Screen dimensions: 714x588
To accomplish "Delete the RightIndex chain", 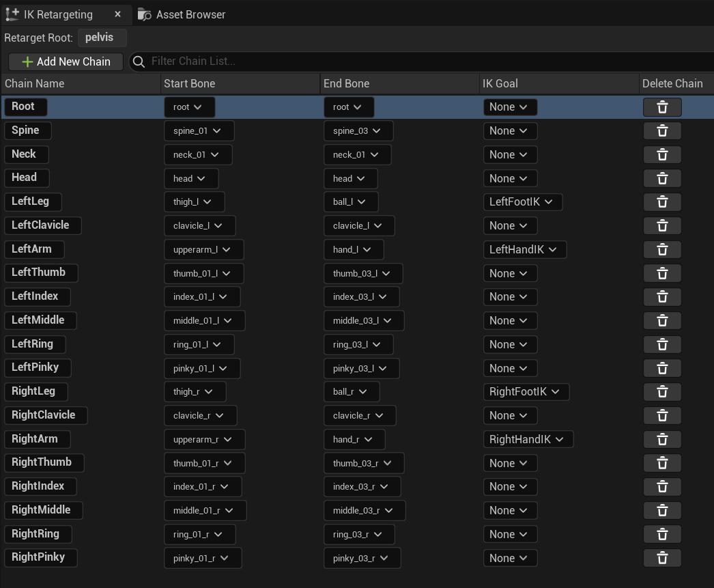I will 662,487.
